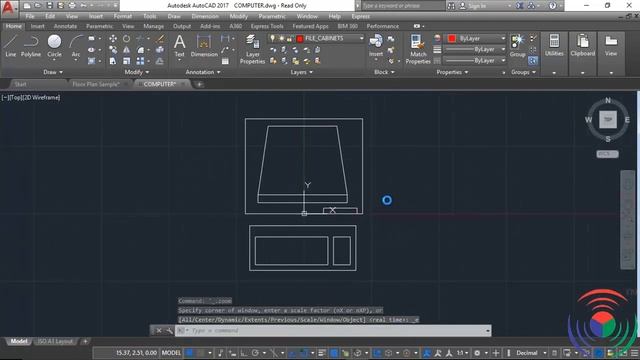640x360 pixels.
Task: Click the command line input field
Action: [333, 331]
